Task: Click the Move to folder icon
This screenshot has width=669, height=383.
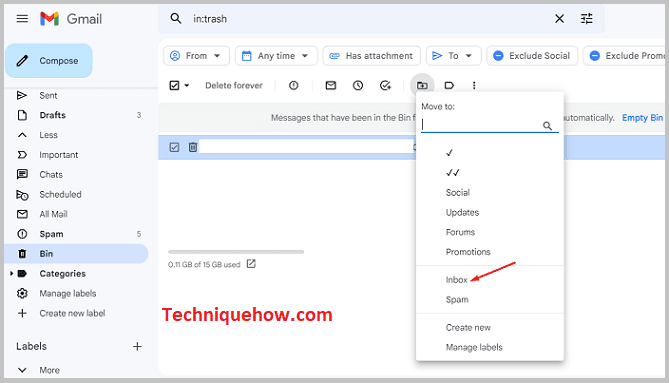Action: [422, 85]
